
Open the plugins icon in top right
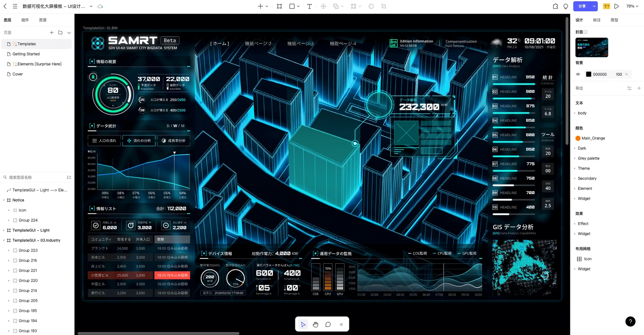(x=555, y=6)
